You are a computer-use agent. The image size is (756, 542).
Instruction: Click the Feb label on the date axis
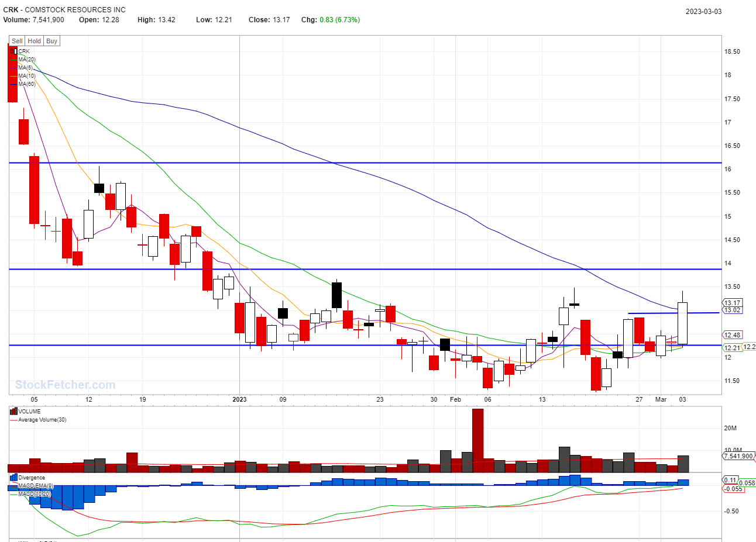click(455, 399)
